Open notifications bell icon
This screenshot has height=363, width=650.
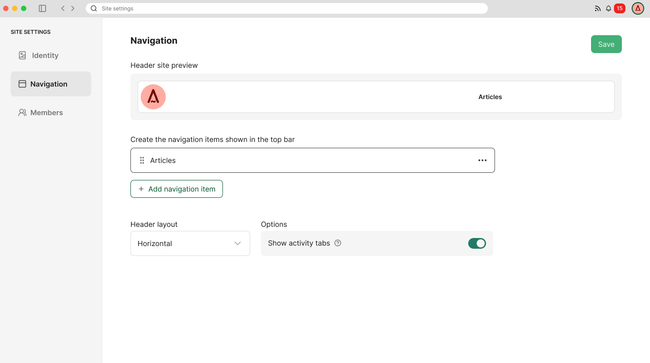608,8
